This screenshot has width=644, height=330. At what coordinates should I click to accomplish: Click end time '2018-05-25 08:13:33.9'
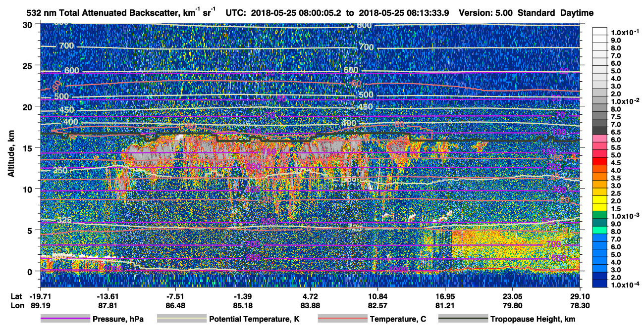tap(404, 13)
